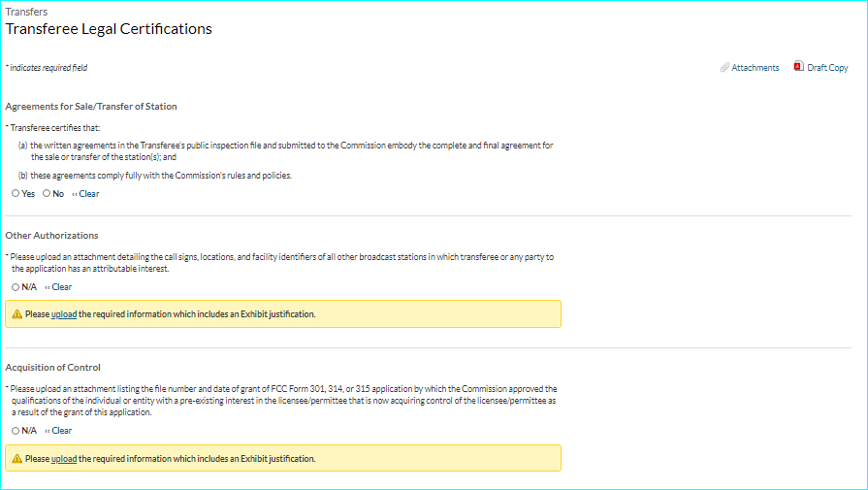The height and width of the screenshot is (490, 868).
Task: Choose N/A under Acquisition of Control
Action: (x=16, y=431)
